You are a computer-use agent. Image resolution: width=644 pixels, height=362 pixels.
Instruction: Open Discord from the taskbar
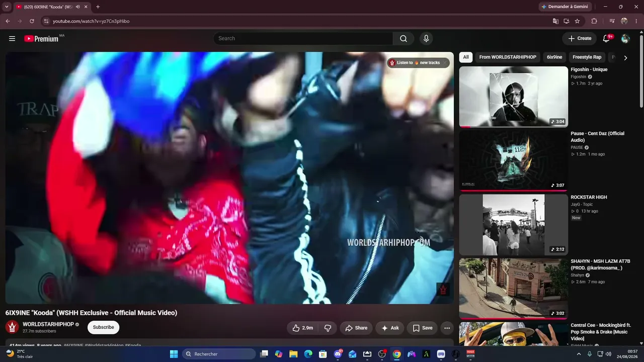point(338,354)
